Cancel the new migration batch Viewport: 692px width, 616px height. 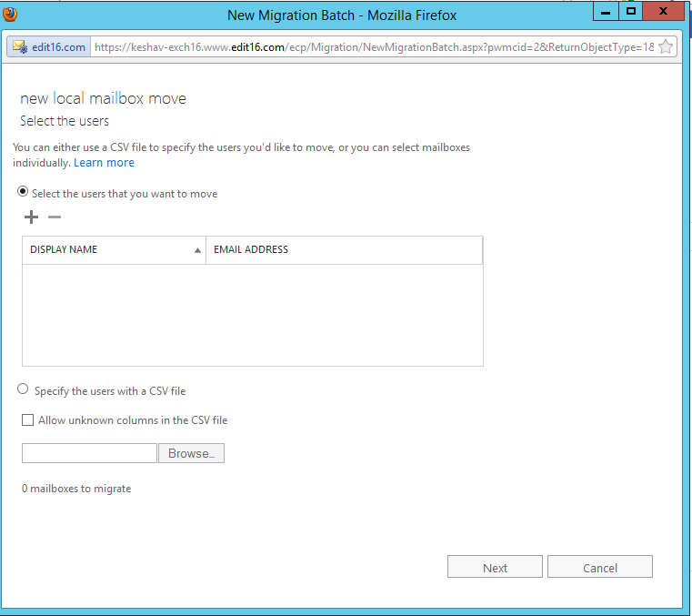[x=600, y=567]
